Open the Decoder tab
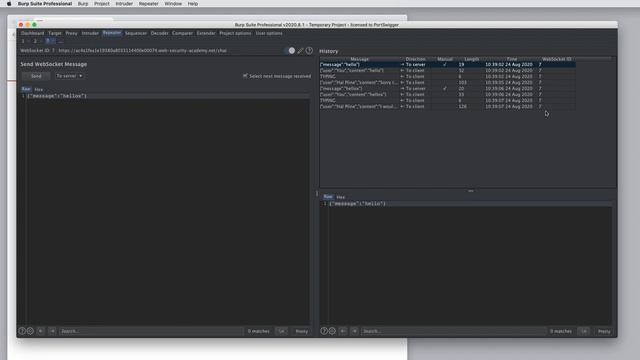640x360 pixels. [x=160, y=33]
